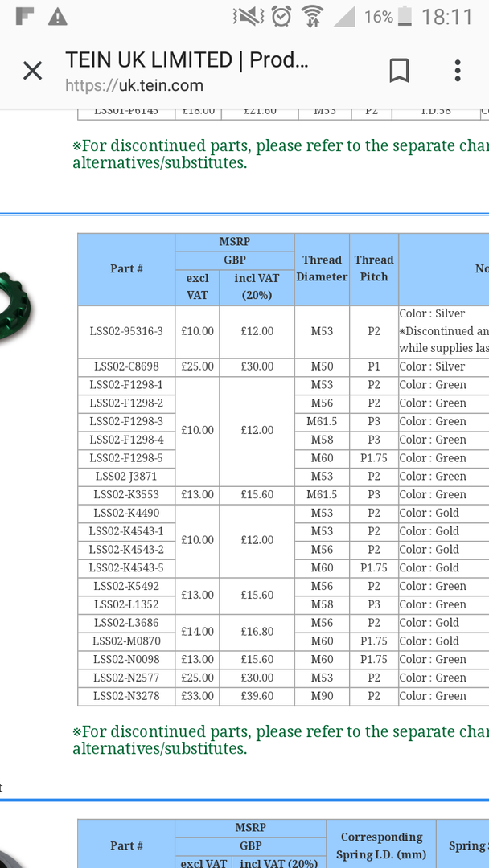Select part number LSS02-K5492
The width and height of the screenshot is (489, 868).
tap(126, 586)
